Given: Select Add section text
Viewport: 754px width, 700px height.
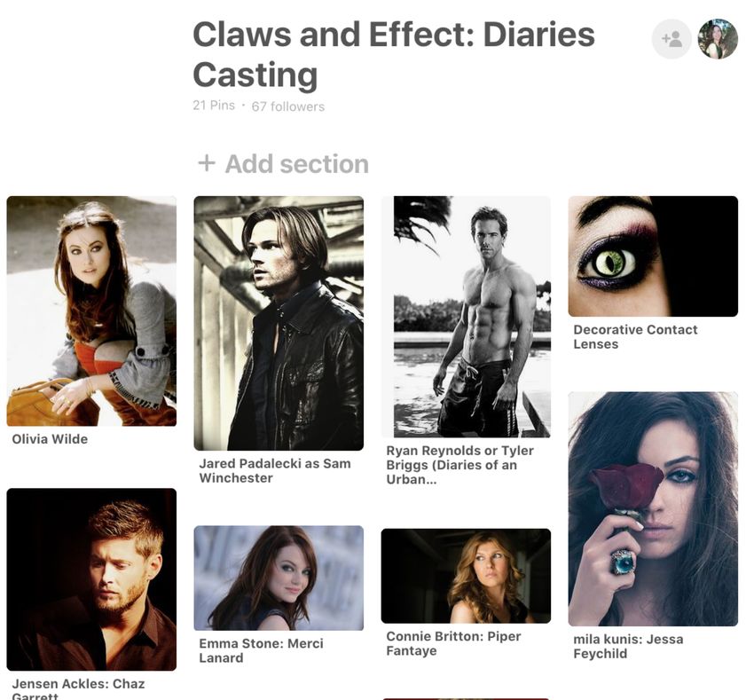Looking at the screenshot, I should point(296,163).
